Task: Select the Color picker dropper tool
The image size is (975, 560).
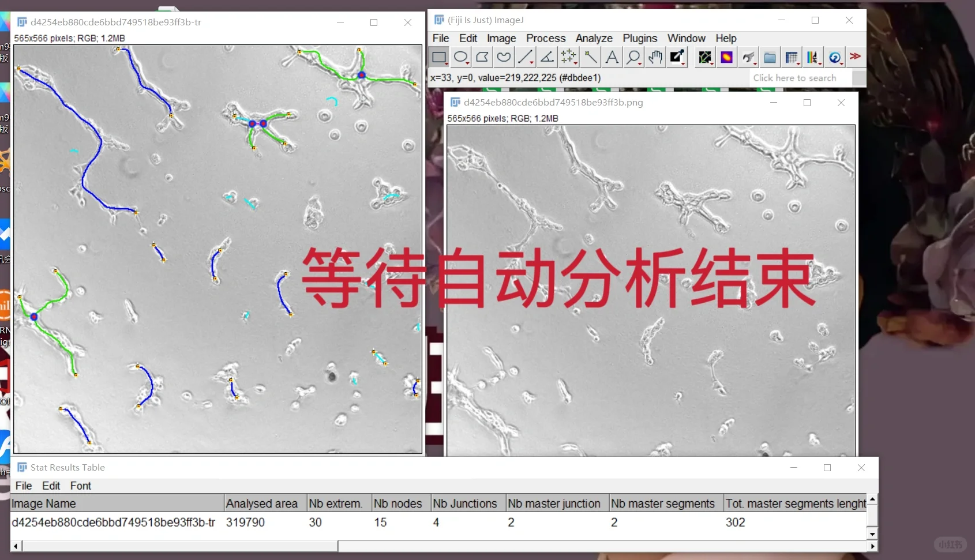Action: (677, 57)
